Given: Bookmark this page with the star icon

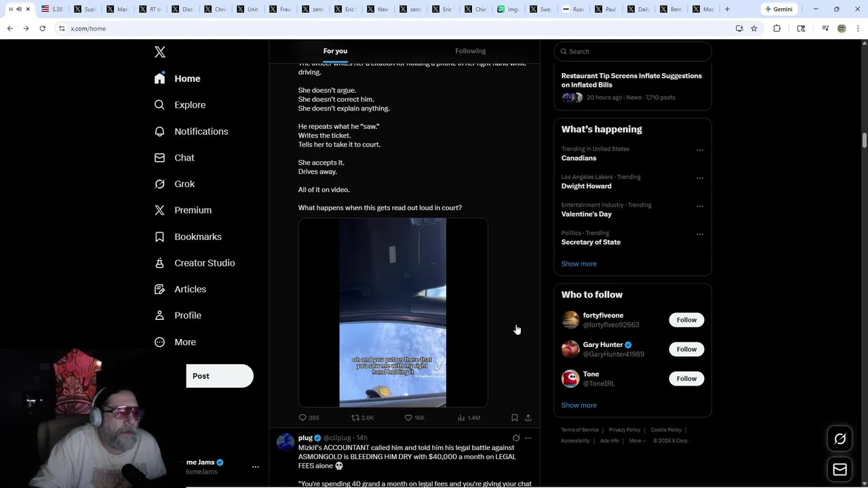Looking at the screenshot, I should click(x=754, y=28).
